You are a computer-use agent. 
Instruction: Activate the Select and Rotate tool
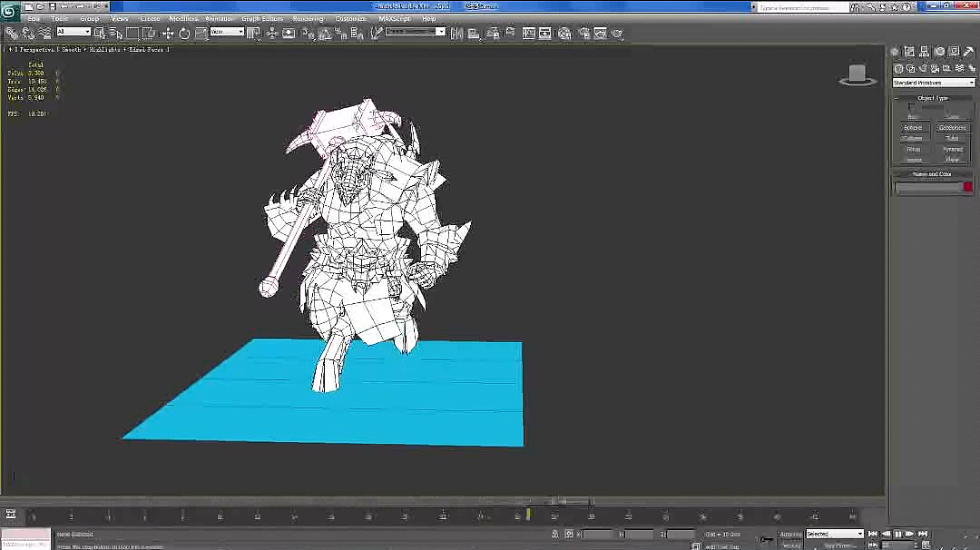[184, 33]
